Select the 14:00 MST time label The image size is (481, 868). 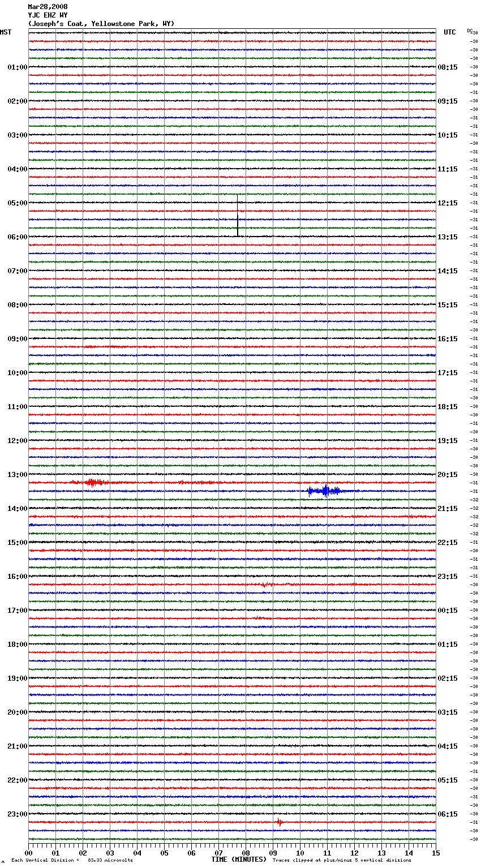pyautogui.click(x=18, y=509)
